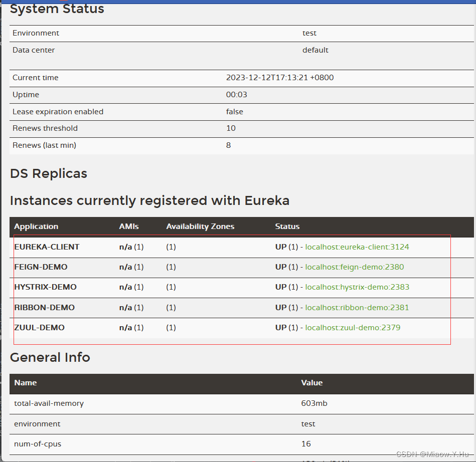476x462 pixels.
Task: Select the Environment row label
Action: [36, 33]
